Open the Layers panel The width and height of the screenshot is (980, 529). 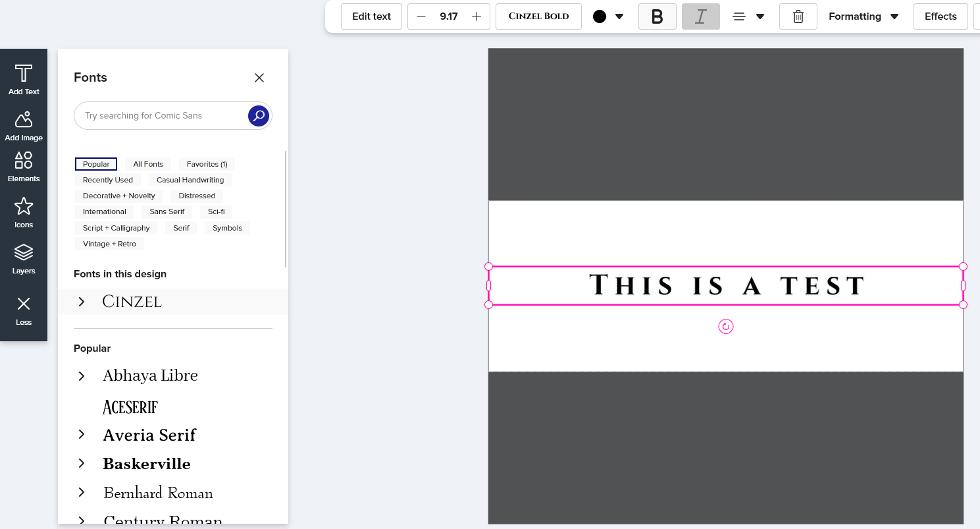(24, 259)
